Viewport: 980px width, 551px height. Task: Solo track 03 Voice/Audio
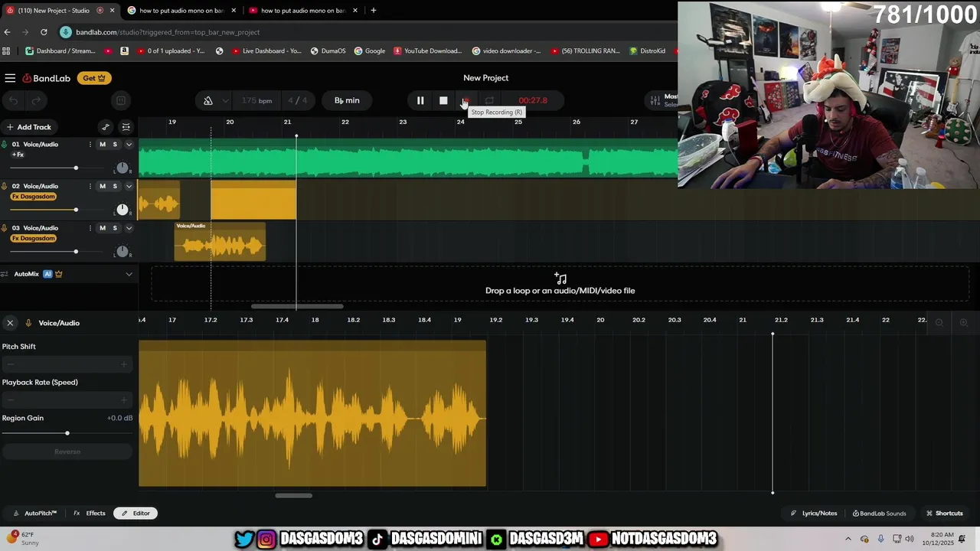[115, 228]
